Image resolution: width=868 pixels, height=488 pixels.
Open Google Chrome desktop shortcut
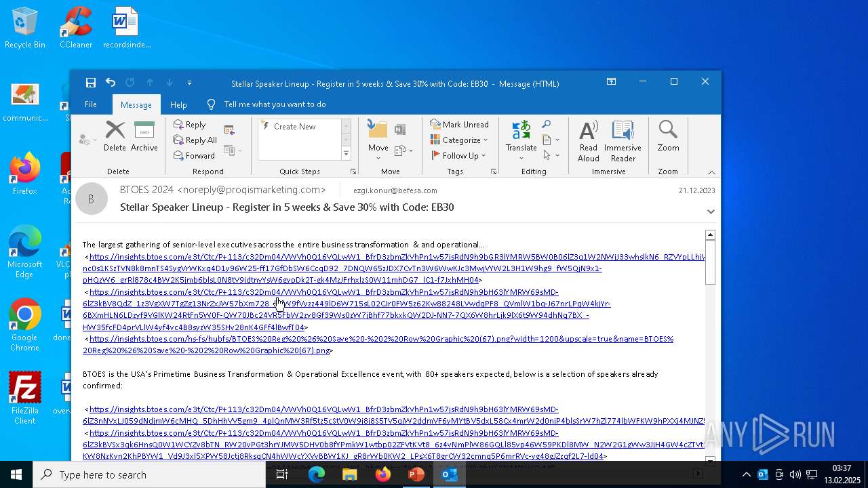click(24, 325)
